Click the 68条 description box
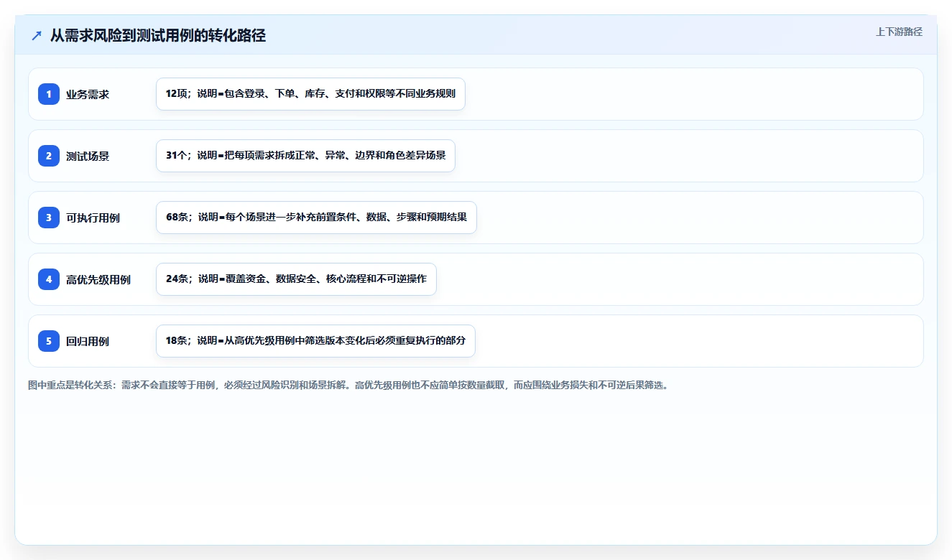Image resolution: width=952 pixels, height=560 pixels. [x=316, y=218]
